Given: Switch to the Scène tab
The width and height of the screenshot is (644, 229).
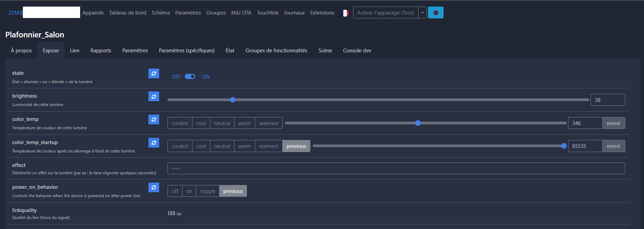Looking at the screenshot, I should pos(325,51).
